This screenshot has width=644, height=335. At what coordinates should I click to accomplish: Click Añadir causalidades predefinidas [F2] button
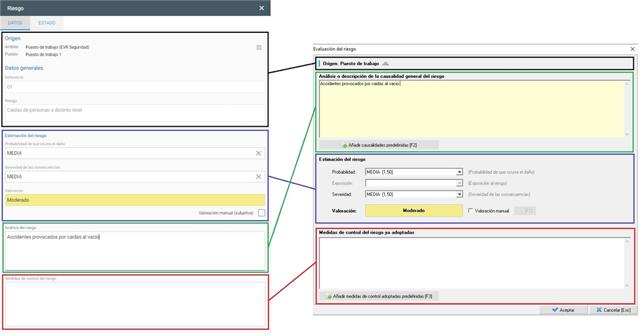click(379, 145)
